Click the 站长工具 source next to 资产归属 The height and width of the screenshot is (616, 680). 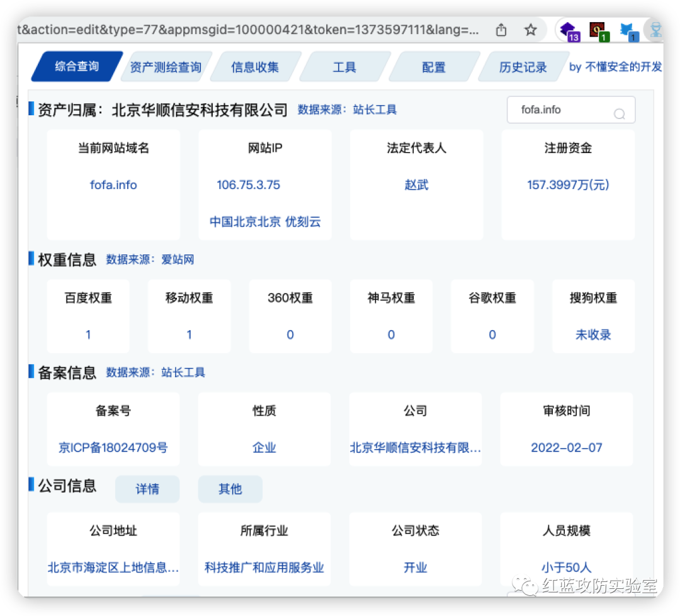click(375, 110)
